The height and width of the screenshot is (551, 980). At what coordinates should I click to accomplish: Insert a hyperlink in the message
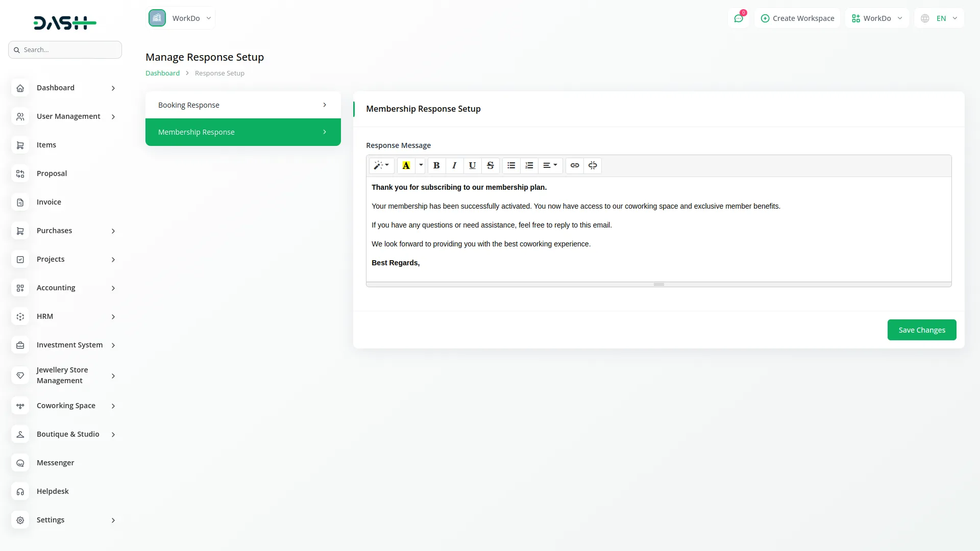click(575, 165)
